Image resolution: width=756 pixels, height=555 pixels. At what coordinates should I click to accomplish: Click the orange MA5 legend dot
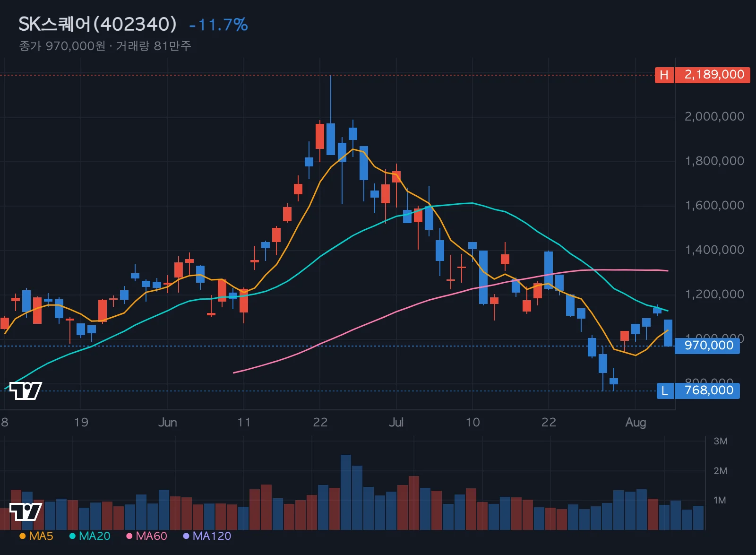(22, 536)
